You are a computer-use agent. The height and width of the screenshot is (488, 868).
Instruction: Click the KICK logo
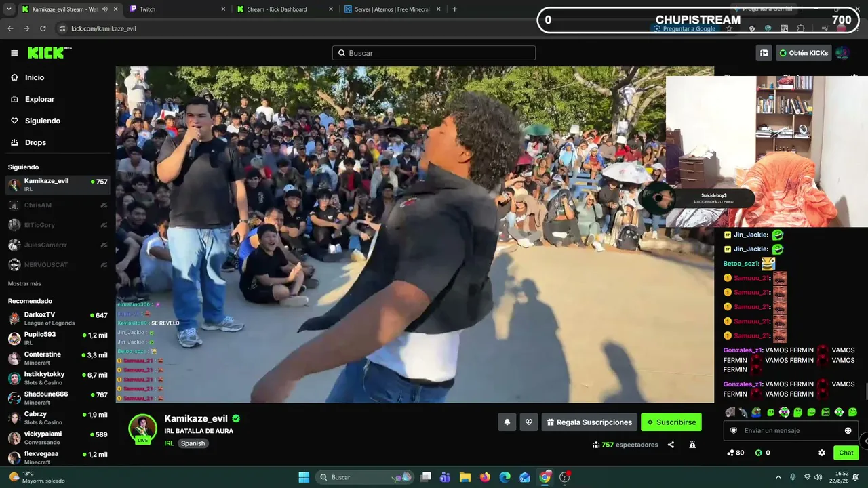coord(49,53)
